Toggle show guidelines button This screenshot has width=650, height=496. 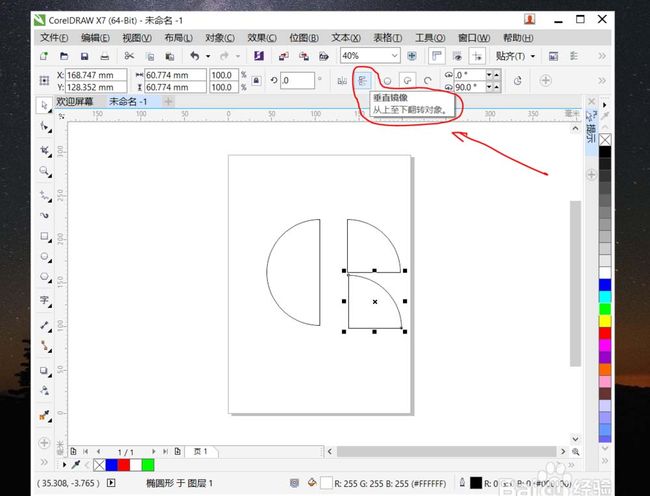[477, 56]
